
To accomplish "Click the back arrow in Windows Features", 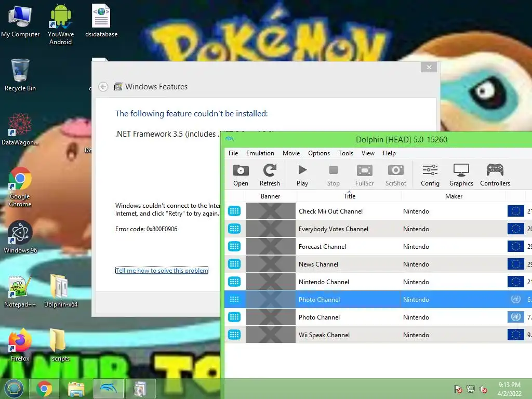I will pyautogui.click(x=103, y=87).
